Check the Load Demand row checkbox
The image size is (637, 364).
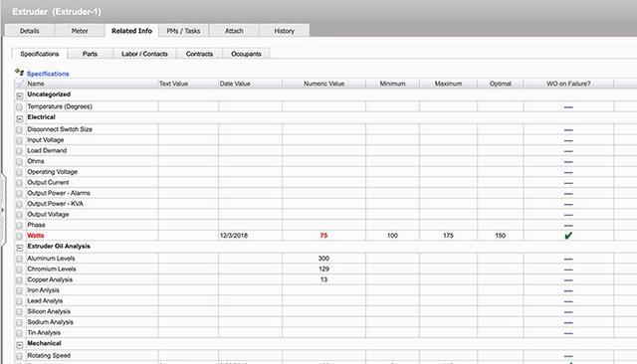19,151
